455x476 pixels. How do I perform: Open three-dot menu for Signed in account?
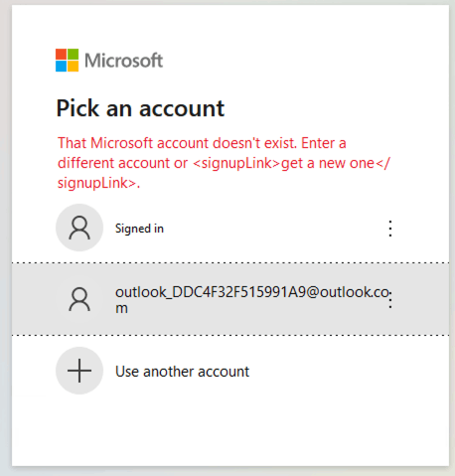pyautogui.click(x=390, y=229)
